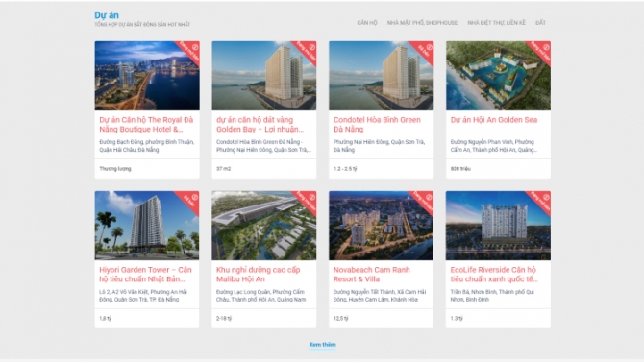Click area text 37 m2
Viewport: 644px width, 362px height.
(x=223, y=169)
